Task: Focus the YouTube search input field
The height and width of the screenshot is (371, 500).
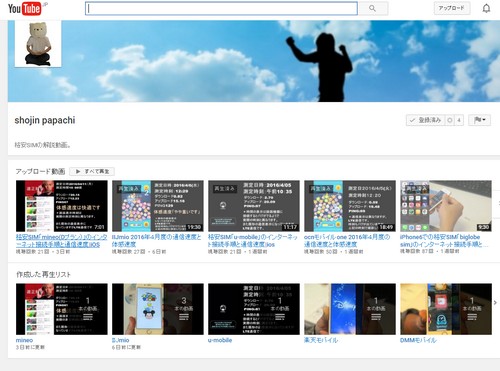Action: pos(221,9)
